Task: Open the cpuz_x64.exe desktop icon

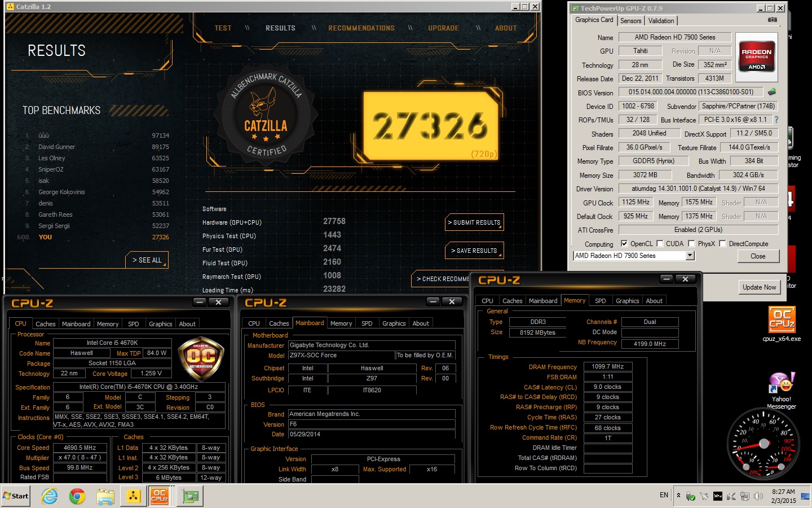Action: tap(782, 324)
